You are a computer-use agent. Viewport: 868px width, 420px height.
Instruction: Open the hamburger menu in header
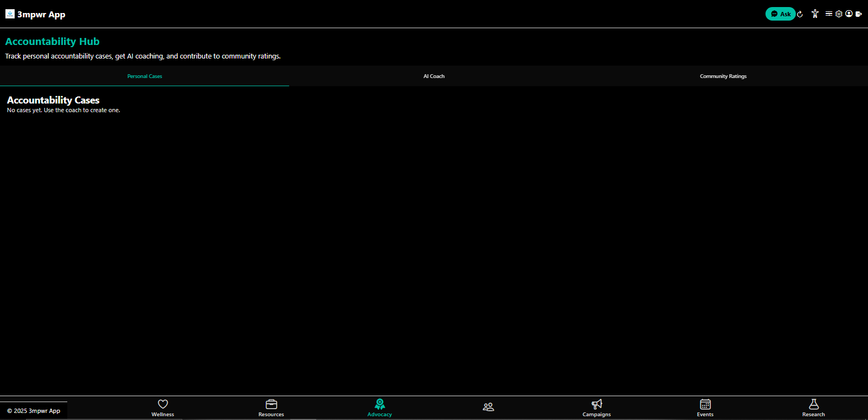point(829,14)
